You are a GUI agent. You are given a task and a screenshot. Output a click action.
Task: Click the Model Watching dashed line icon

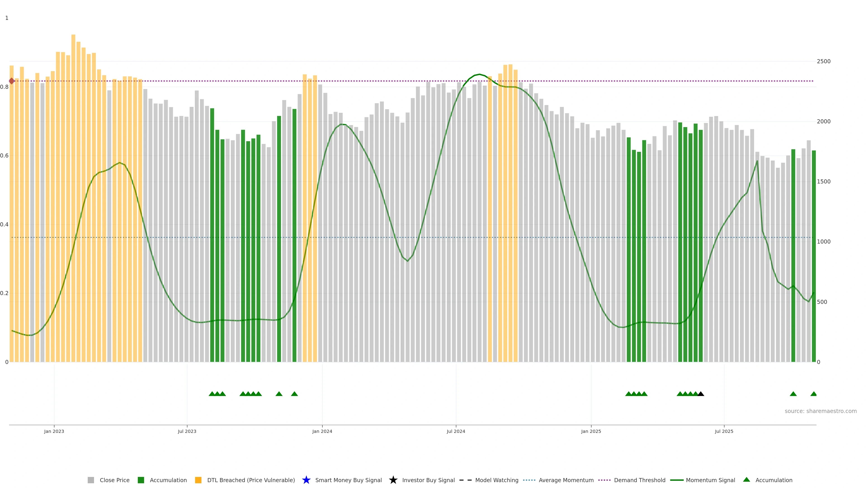pos(465,480)
